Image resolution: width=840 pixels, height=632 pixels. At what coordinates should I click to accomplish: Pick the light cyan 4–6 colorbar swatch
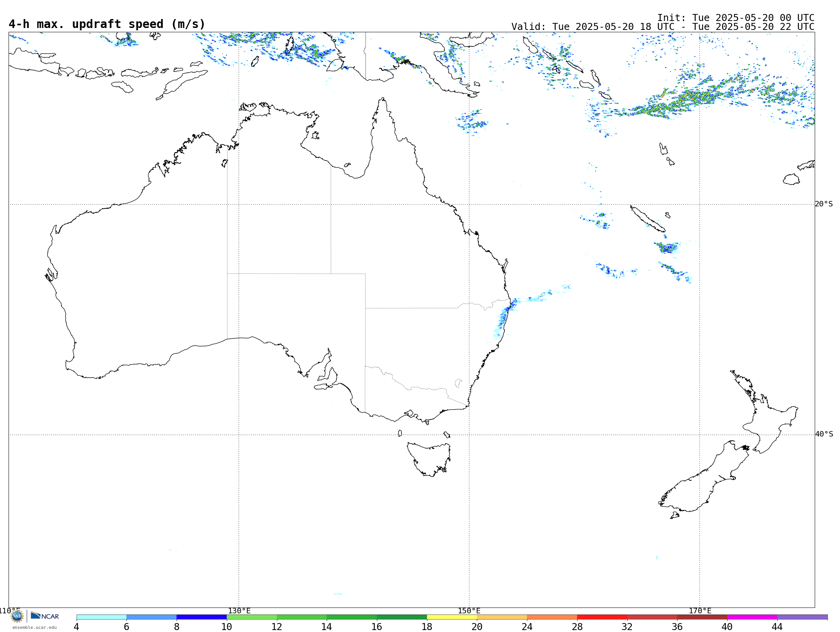pos(101,617)
